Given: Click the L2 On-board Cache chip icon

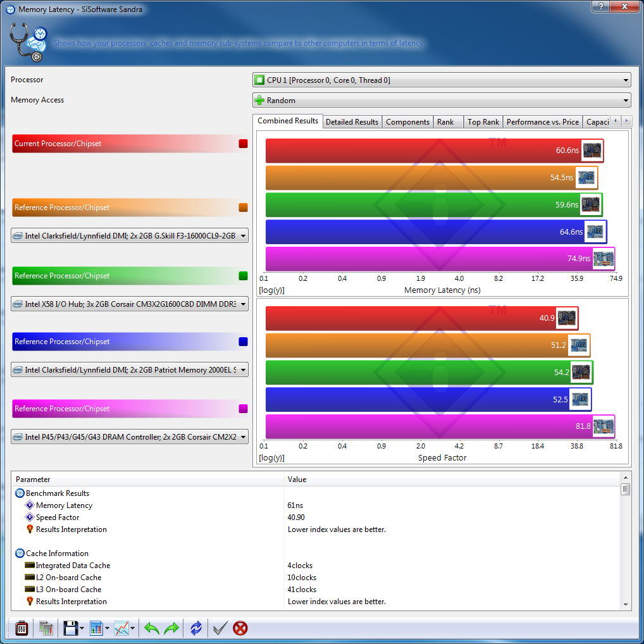Looking at the screenshot, I should [x=30, y=577].
